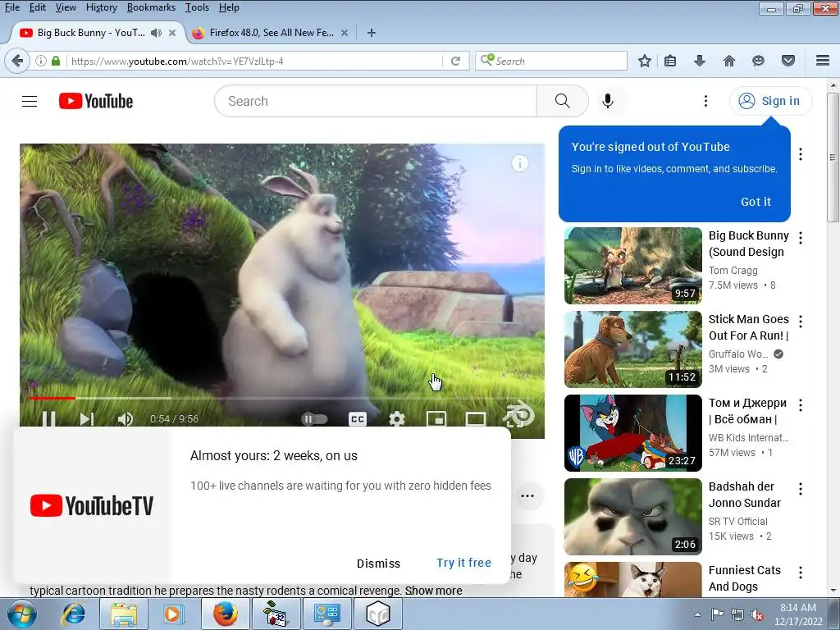Show site information icon in address bar
Image resolution: width=840 pixels, height=630 pixels.
tap(41, 61)
